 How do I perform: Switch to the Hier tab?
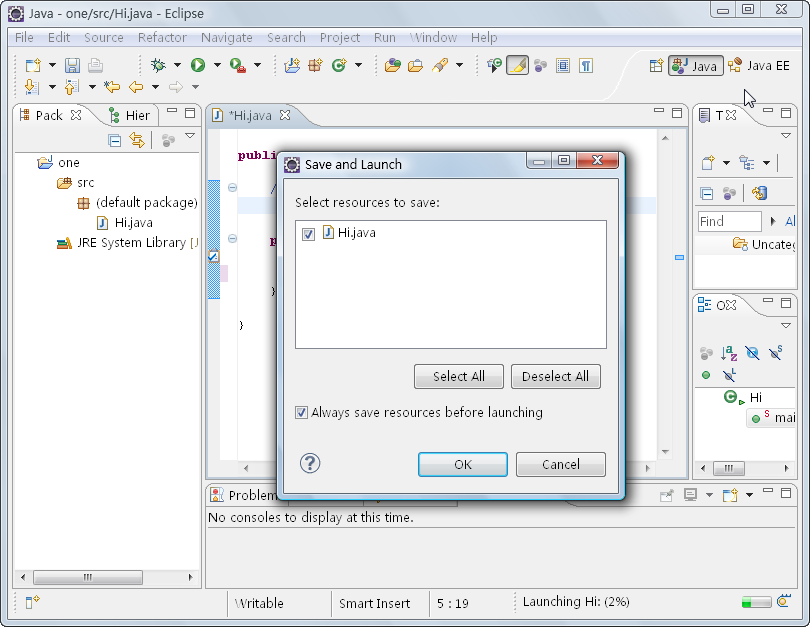pos(130,115)
